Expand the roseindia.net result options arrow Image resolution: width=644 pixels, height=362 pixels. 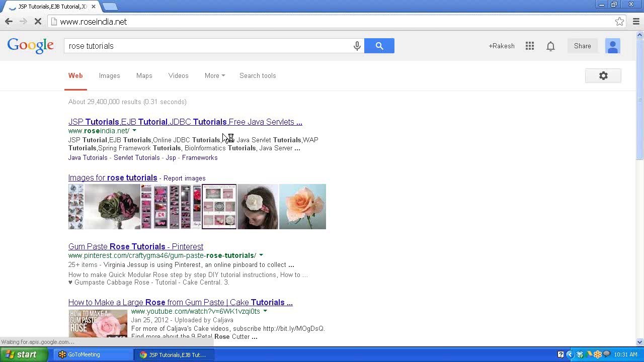pyautogui.click(x=134, y=131)
